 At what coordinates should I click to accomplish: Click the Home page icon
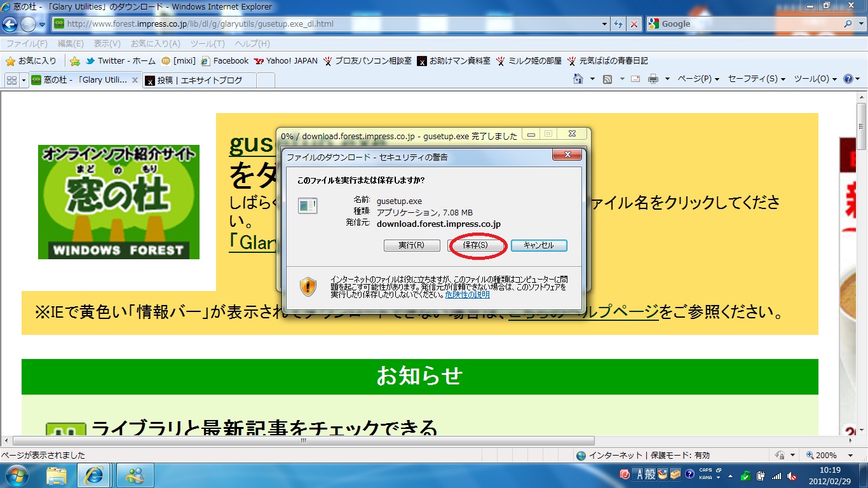[578, 79]
